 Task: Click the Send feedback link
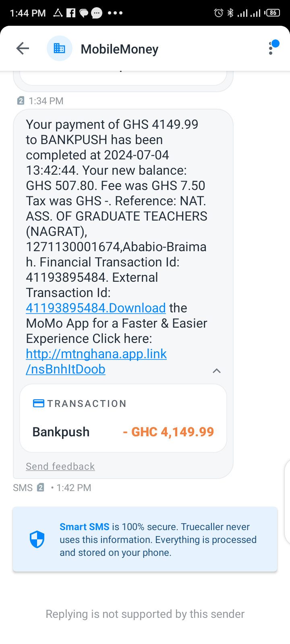(60, 466)
